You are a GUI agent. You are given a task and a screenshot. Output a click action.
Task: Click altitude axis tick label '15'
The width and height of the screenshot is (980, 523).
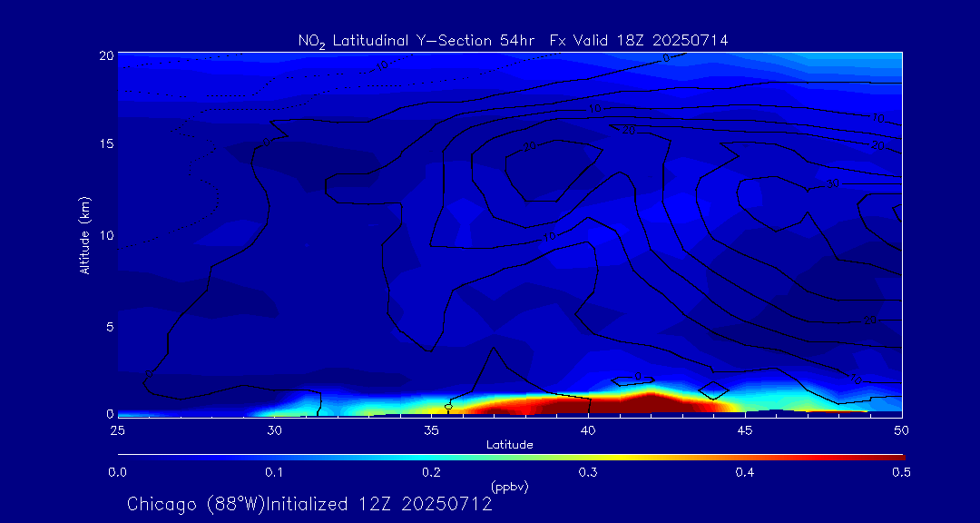pos(107,143)
